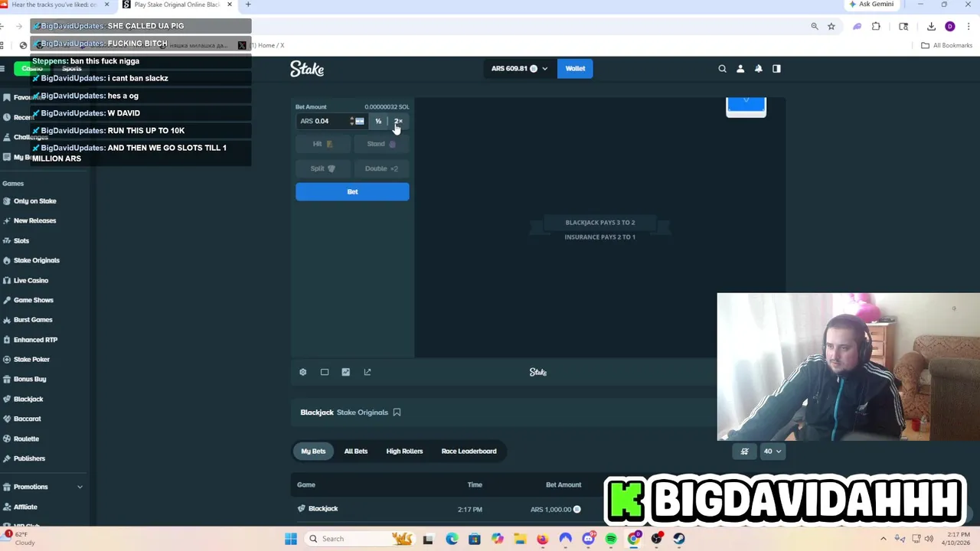
Task: Click the Hit action button
Action: pyautogui.click(x=322, y=144)
